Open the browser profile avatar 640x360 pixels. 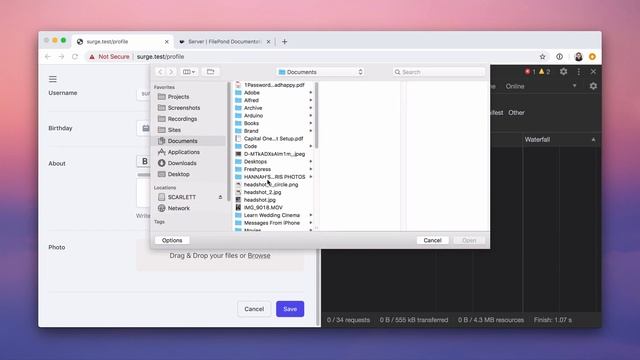pos(578,57)
